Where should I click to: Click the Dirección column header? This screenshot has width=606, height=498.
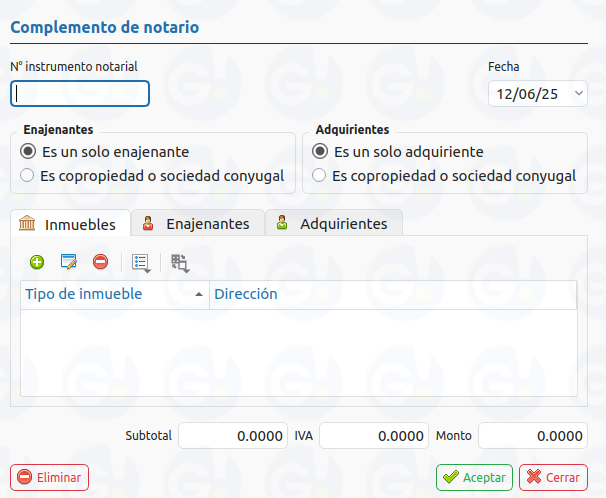393,294
